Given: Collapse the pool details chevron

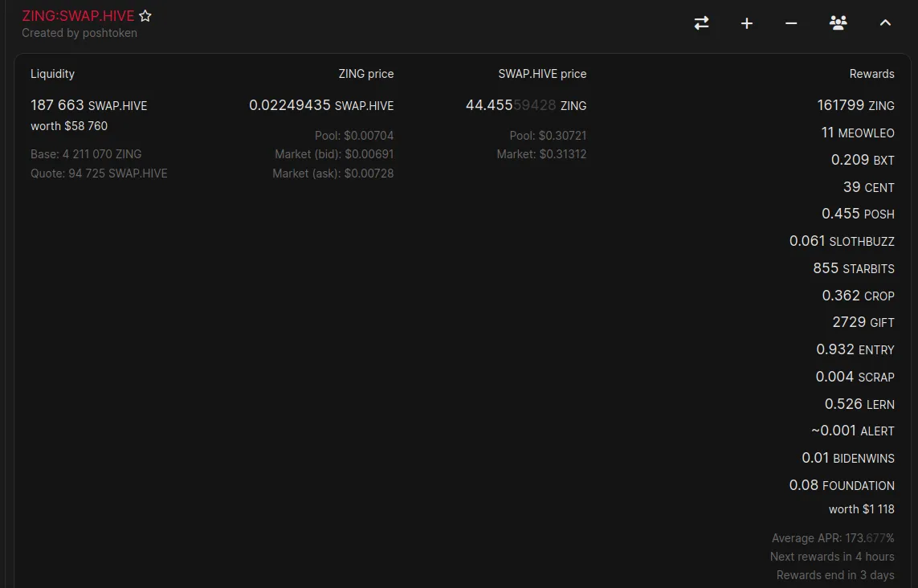Looking at the screenshot, I should pos(885,22).
